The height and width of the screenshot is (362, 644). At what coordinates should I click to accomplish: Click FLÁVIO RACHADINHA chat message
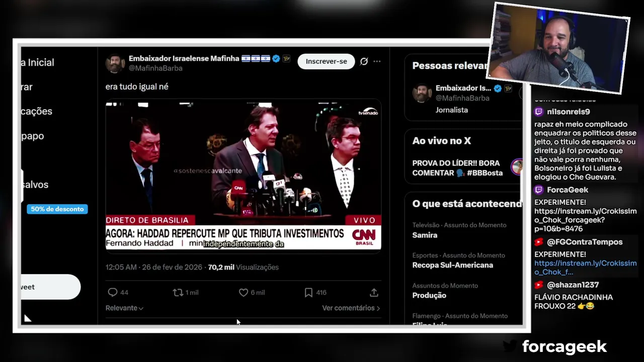point(574,301)
